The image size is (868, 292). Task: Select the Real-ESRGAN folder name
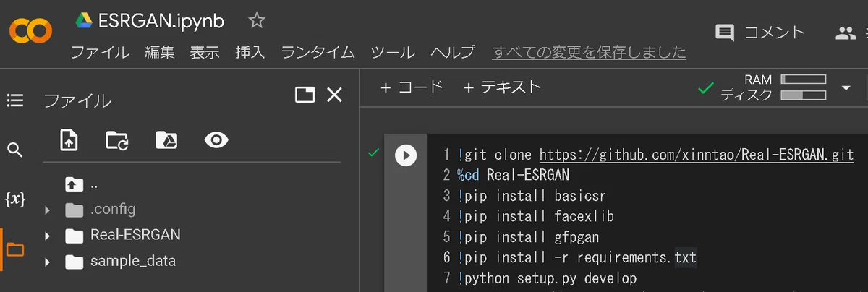135,235
